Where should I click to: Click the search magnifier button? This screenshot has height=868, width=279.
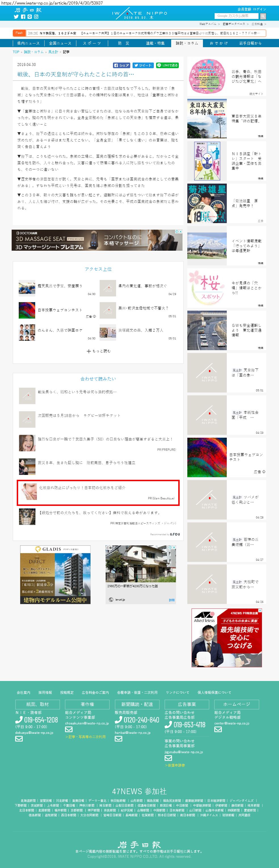coord(263,16)
